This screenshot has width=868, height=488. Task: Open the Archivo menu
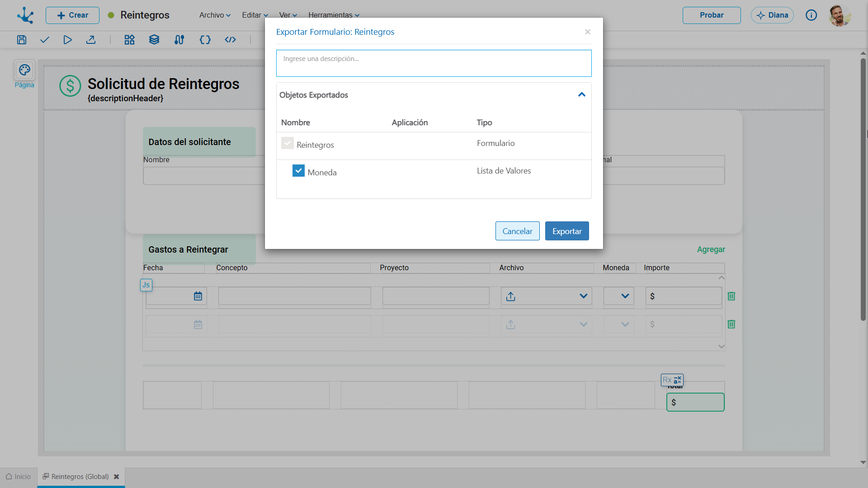(x=215, y=15)
